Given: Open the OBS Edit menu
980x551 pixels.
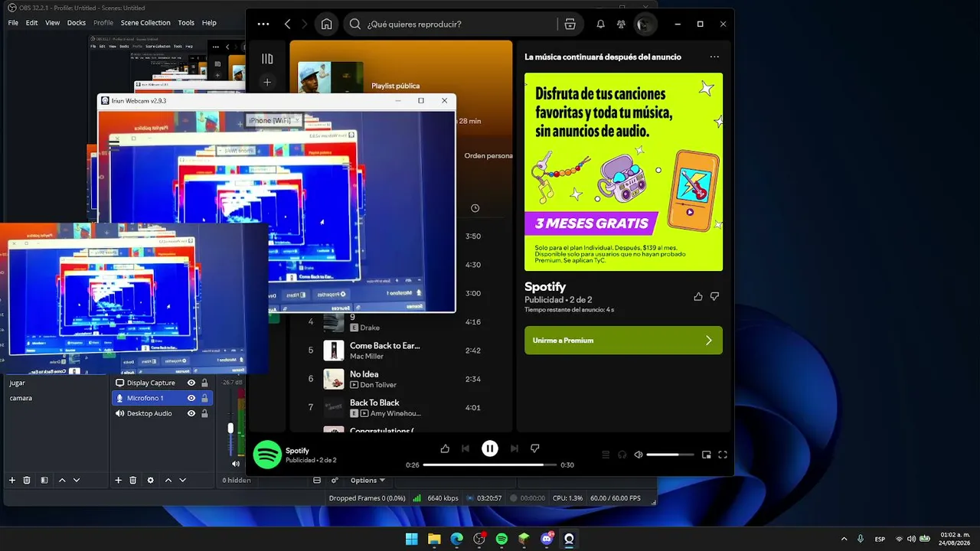Looking at the screenshot, I should point(31,23).
